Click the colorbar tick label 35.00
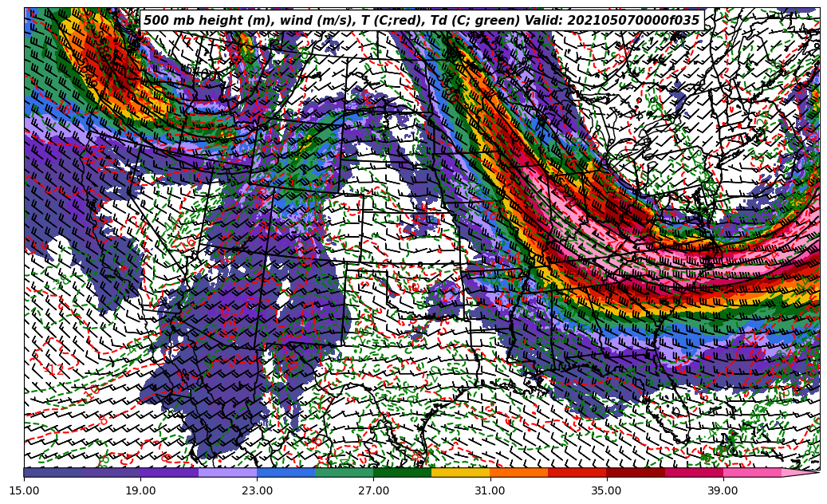The image size is (827, 504). coord(607,490)
